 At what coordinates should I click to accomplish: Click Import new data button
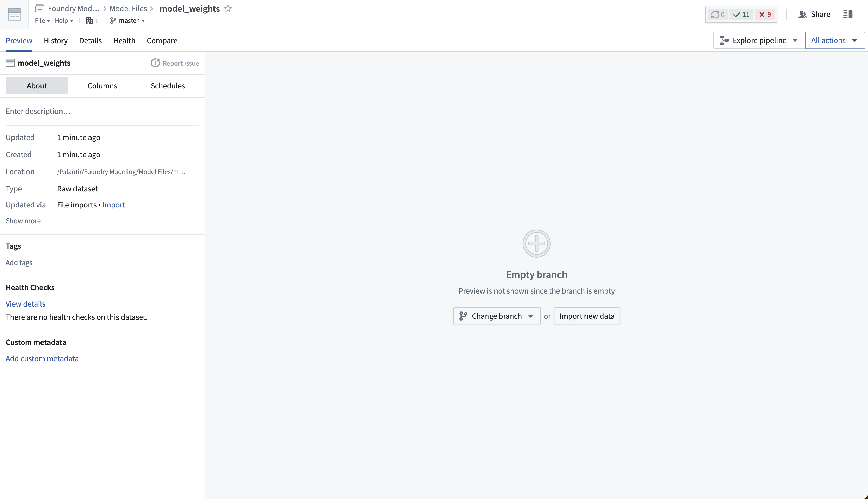tap(587, 316)
